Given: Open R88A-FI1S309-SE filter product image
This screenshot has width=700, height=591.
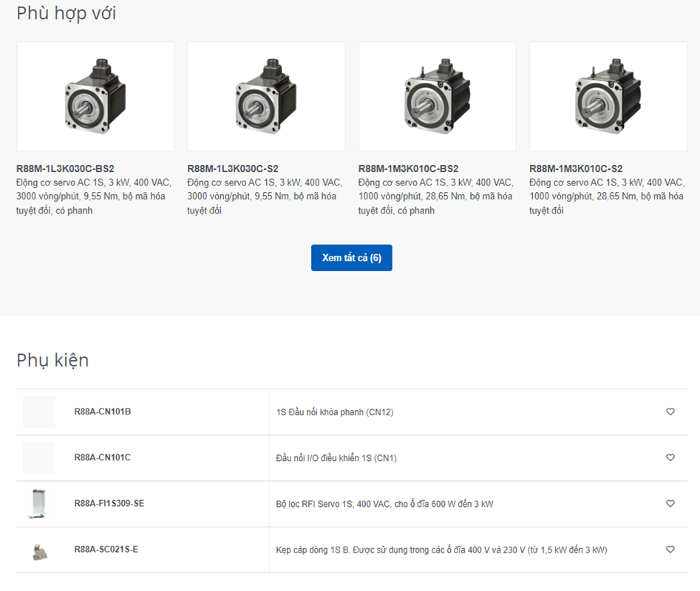Looking at the screenshot, I should click(39, 504).
